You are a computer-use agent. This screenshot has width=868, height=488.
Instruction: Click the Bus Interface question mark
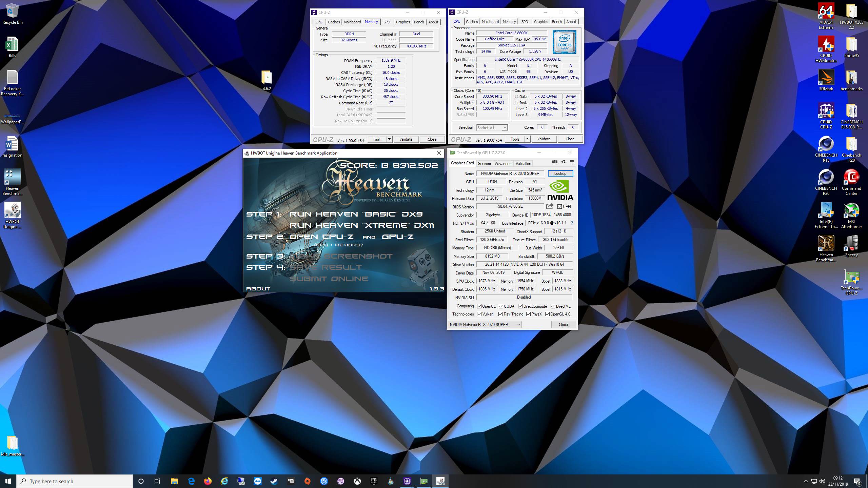point(572,223)
